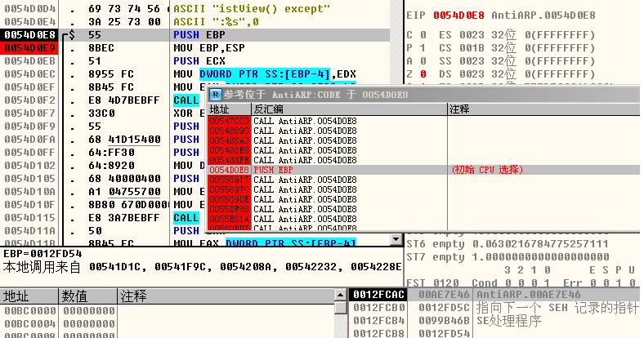This screenshot has height=338, width=644.
Task: Click stack comment AntiARP.00AE7E46
Action: 529,295
